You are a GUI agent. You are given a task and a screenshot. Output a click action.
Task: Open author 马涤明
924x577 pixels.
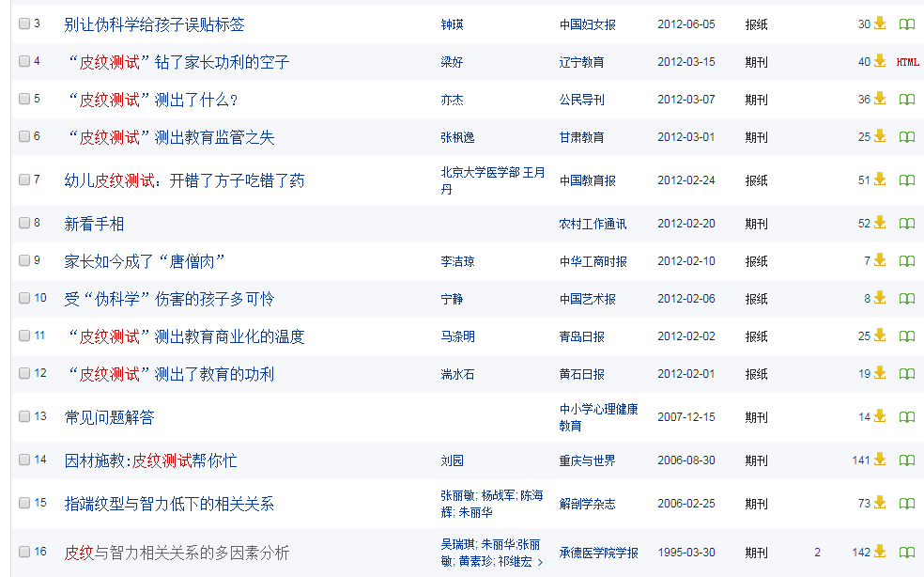point(458,336)
